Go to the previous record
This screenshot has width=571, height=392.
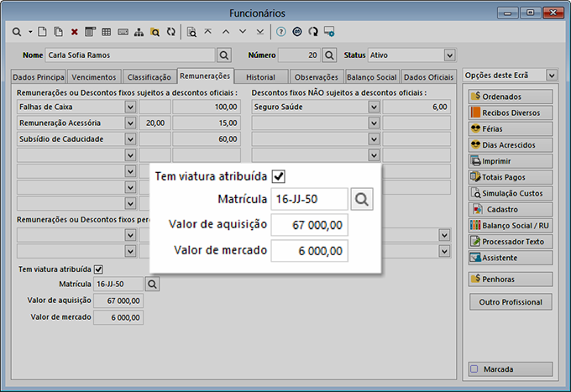[226, 32]
